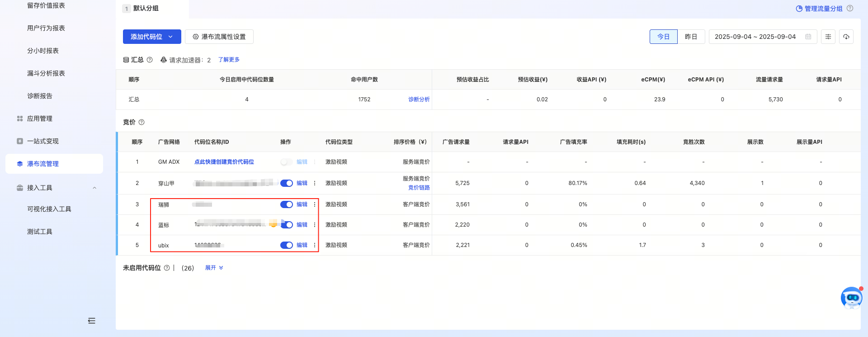This screenshot has height=337, width=868.
Task: Open 应用管理 in the sidebar
Action: 40,119
